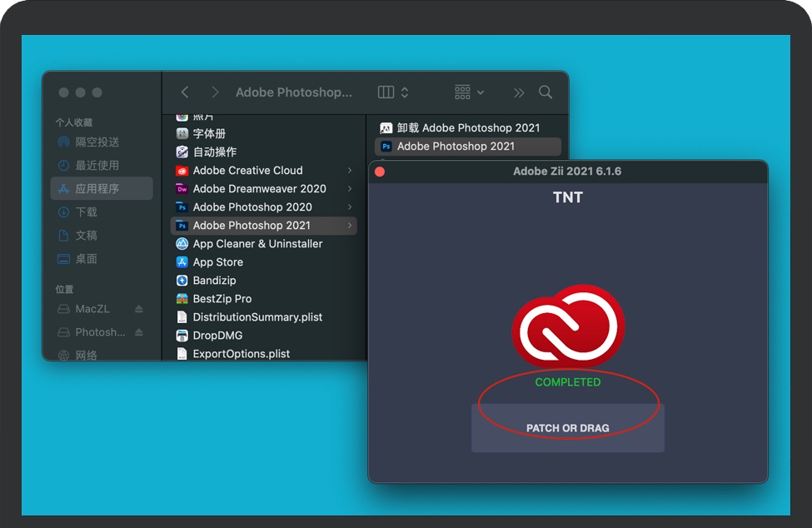Open the Finder grouping options dropdown
Viewport: 812px width, 528px height.
(x=469, y=92)
